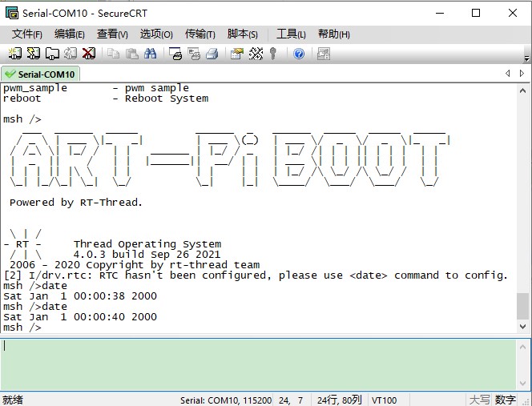Click the Connect in Tab folder icon
Image resolution: width=532 pixels, height=406 pixels.
click(52, 54)
